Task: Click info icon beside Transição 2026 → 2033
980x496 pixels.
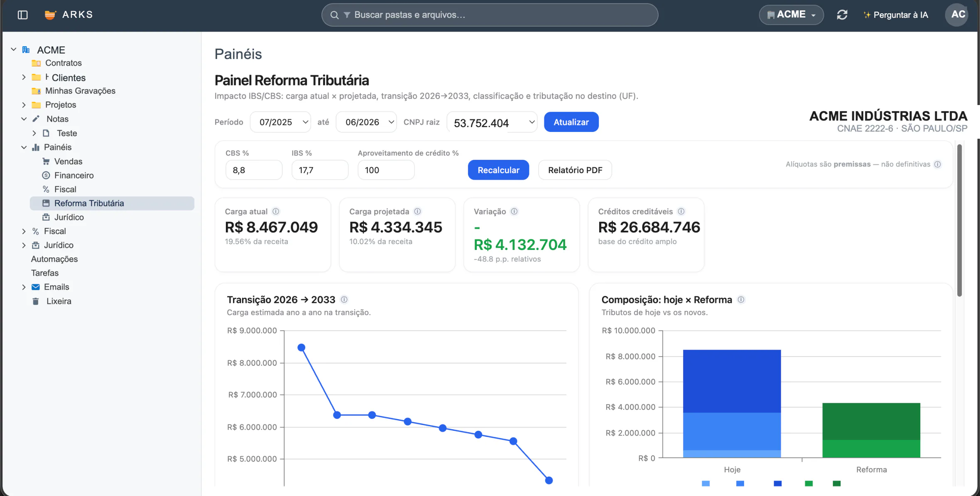Action: point(344,299)
